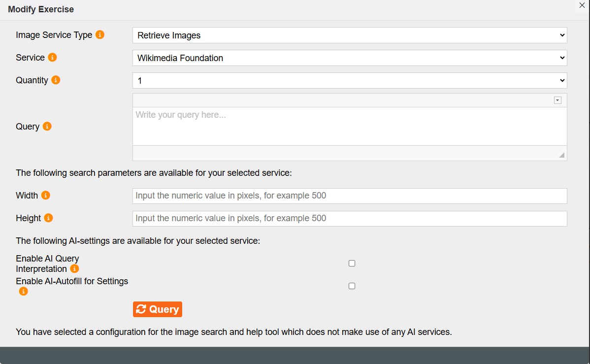
Task: Click the query editor resize handle
Action: click(561, 155)
